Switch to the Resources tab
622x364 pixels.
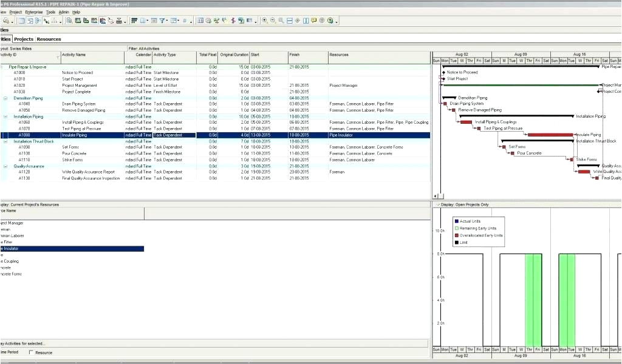(x=49, y=39)
